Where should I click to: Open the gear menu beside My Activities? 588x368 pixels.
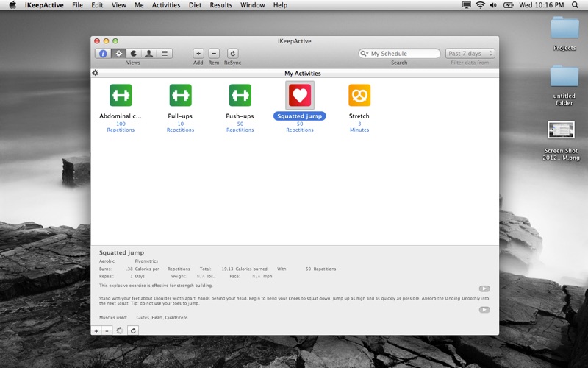[x=96, y=73]
